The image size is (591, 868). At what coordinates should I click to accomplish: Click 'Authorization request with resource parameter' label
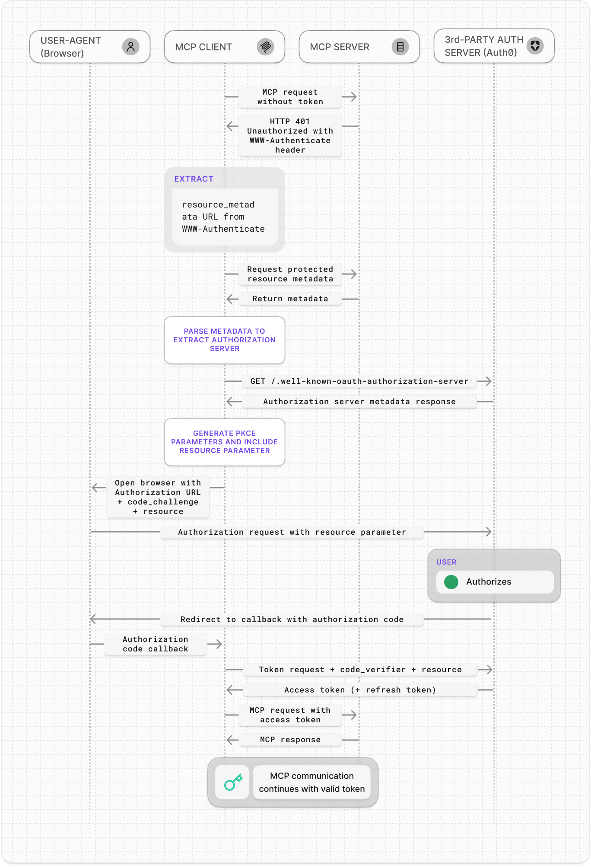[292, 532]
